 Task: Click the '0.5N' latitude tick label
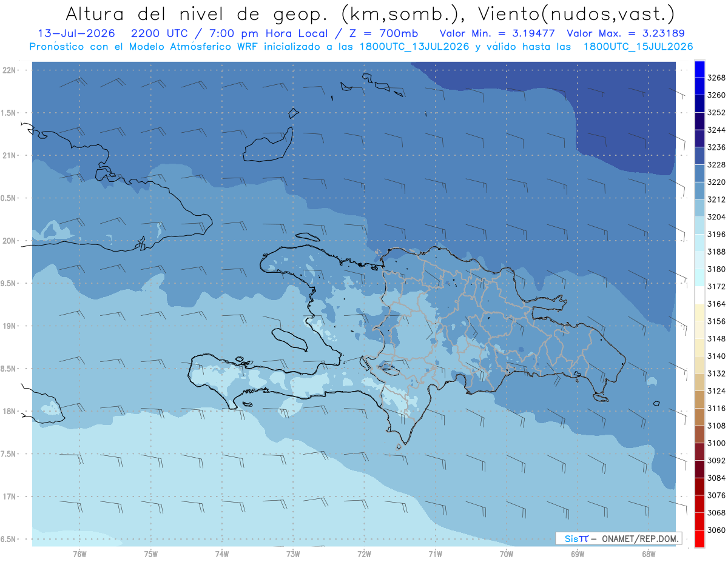click(x=9, y=198)
